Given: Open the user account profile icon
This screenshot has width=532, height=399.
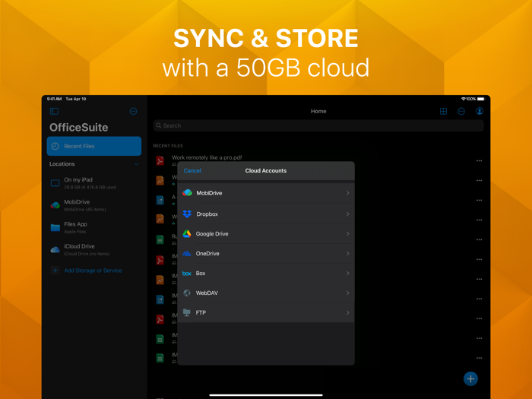Looking at the screenshot, I should click(x=480, y=111).
